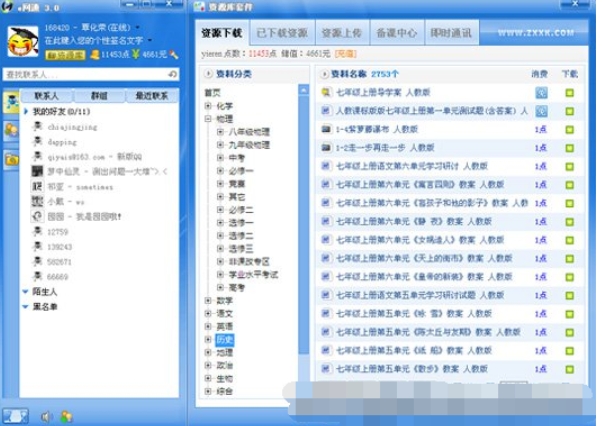Screen dimensions: 603x426
Task: Click the personal signature text field
Action: pos(94,40)
